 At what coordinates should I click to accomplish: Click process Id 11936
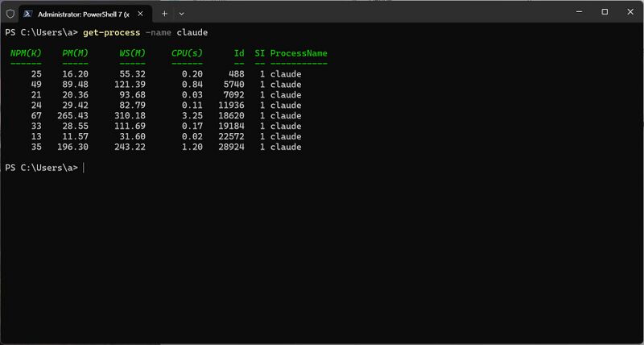click(x=231, y=106)
